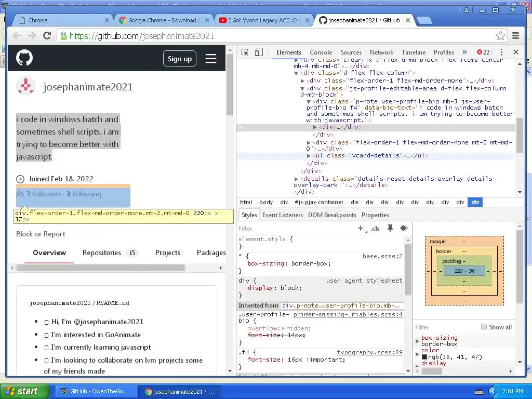Screen dimensions: 532x399
Task: Close the 'I Got Vyond Legacy ACS' tab
Action: click(x=307, y=20)
